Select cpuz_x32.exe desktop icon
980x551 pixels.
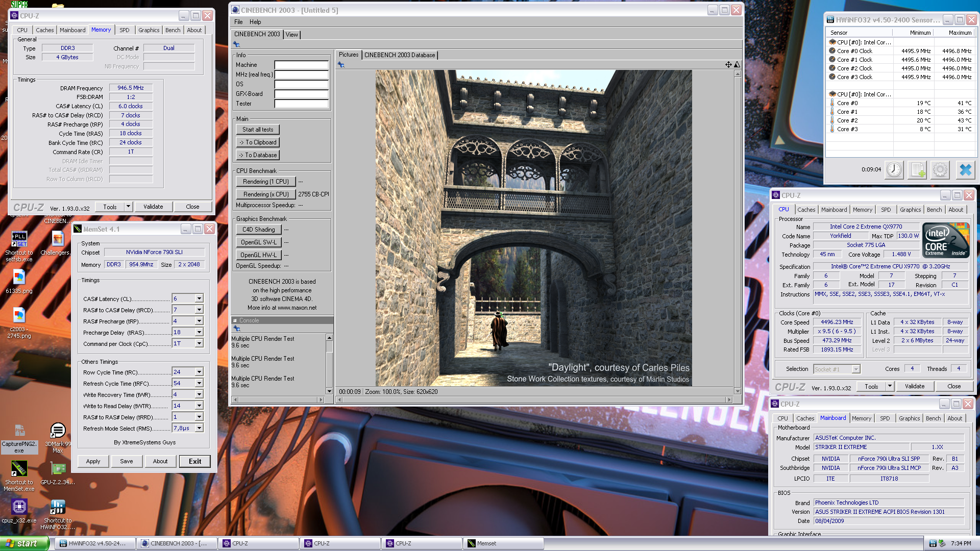pos(19,512)
